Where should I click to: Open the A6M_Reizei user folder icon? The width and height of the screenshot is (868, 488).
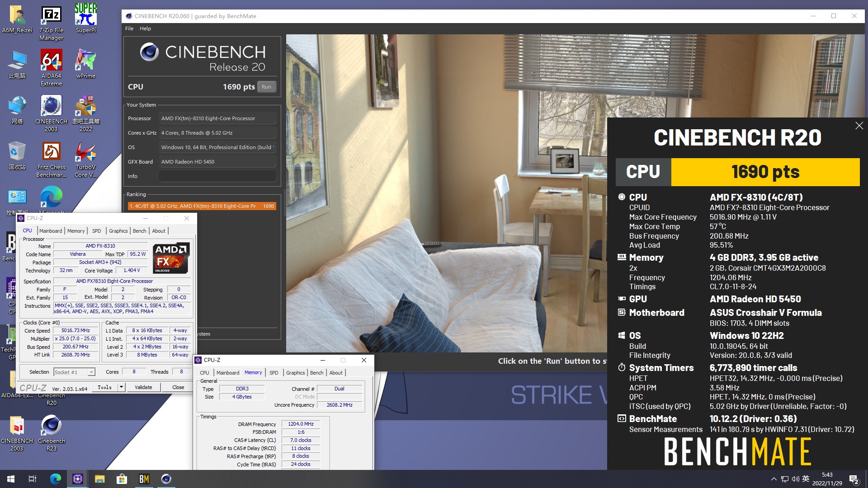[x=17, y=20]
